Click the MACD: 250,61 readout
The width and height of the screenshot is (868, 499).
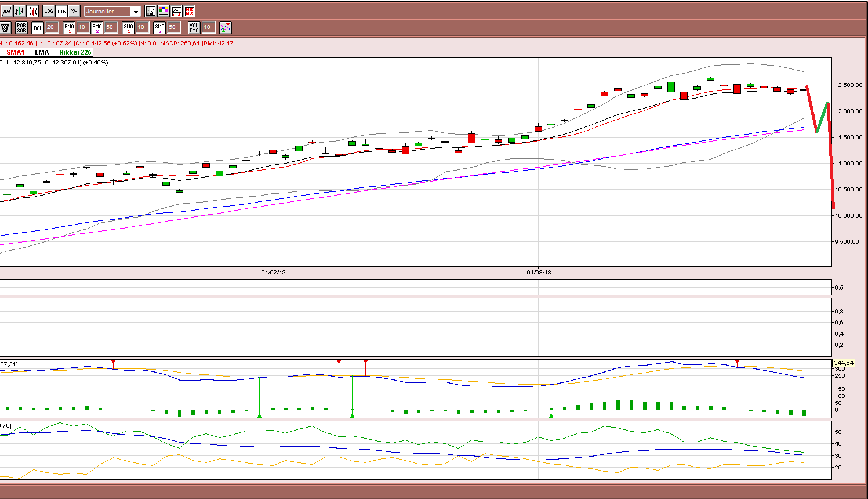click(180, 43)
